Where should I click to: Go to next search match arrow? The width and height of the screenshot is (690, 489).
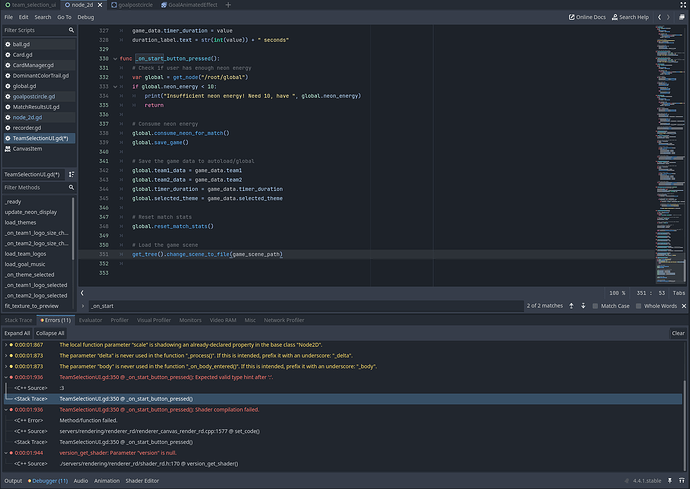[583, 306]
